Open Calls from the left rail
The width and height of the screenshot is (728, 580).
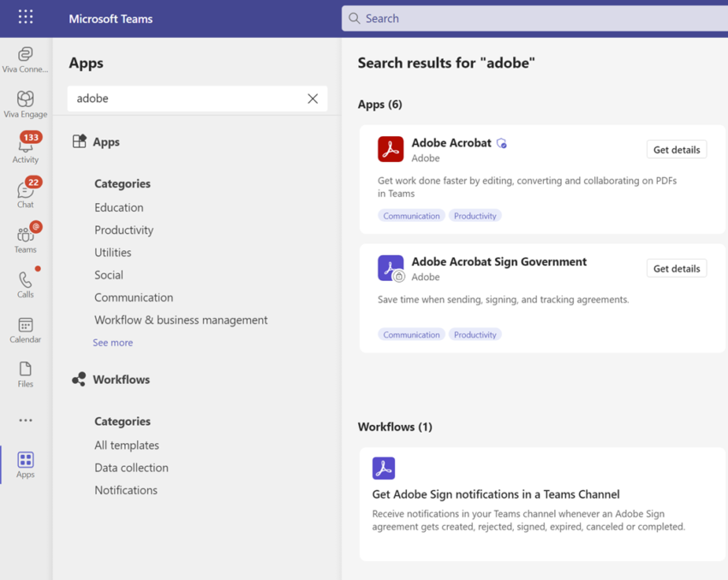pyautogui.click(x=26, y=284)
